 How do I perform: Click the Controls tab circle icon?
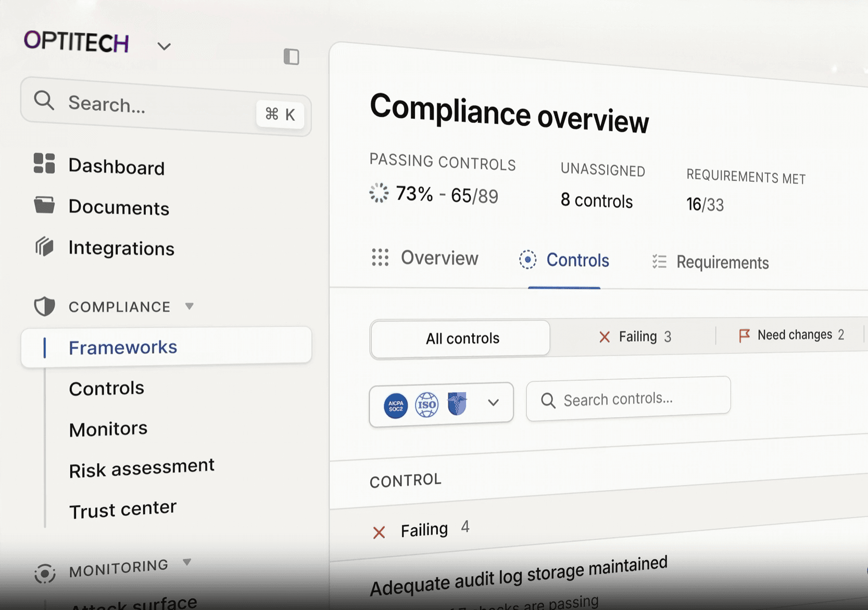pyautogui.click(x=527, y=259)
